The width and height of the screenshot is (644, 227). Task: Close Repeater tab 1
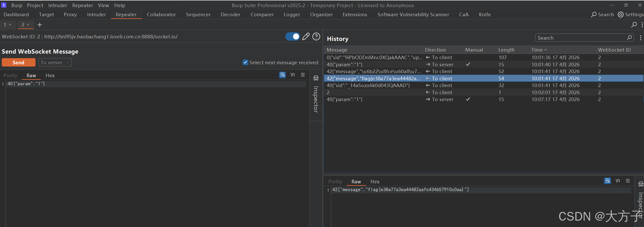(x=10, y=25)
